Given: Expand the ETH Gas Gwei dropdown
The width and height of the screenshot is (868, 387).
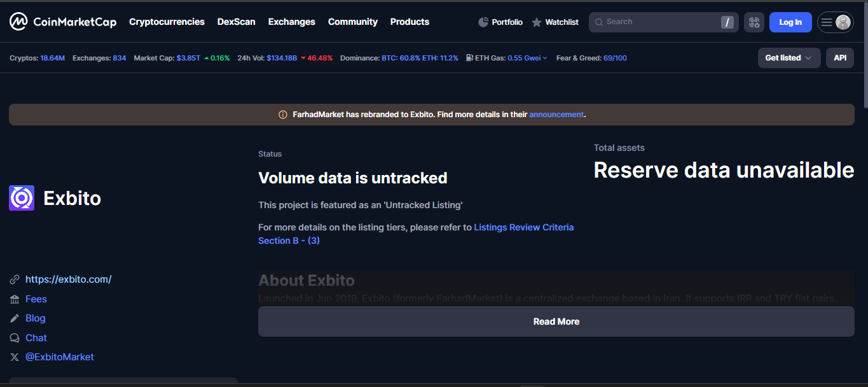Looking at the screenshot, I should pyautogui.click(x=527, y=58).
